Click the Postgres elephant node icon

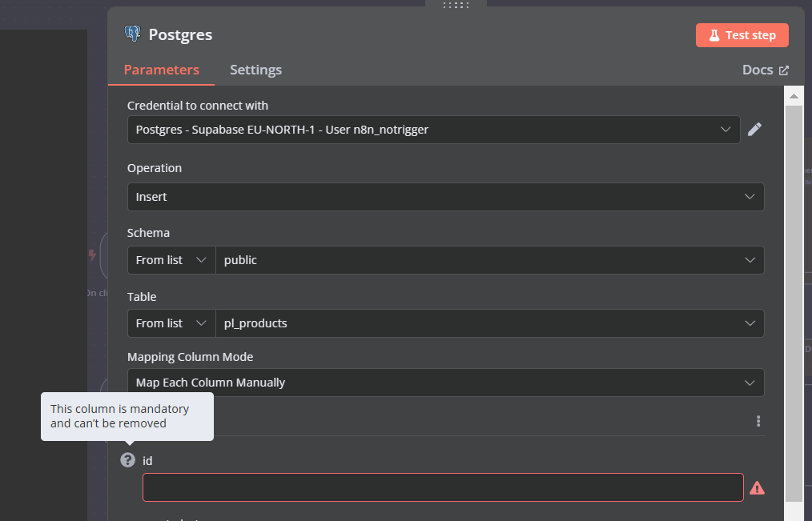point(133,34)
